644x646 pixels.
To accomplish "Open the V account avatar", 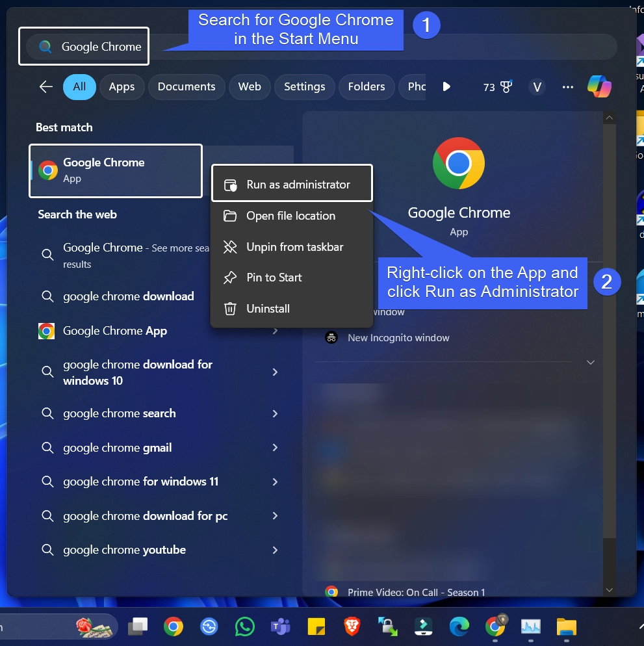I will tap(537, 87).
